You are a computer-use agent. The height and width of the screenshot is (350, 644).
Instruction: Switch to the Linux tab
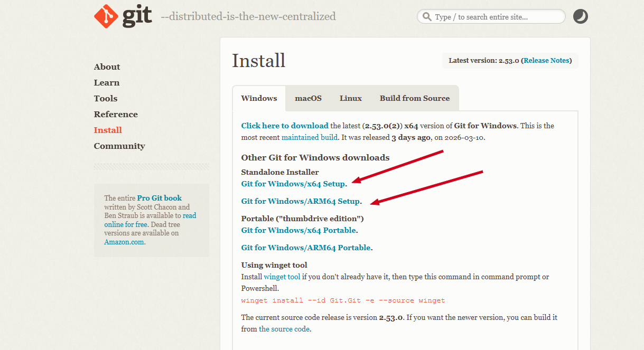coord(350,98)
